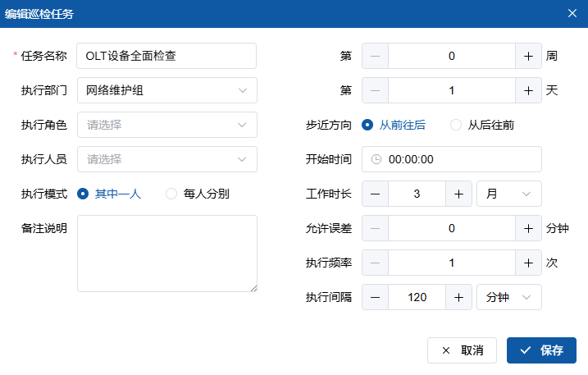The width and height of the screenshot is (588, 375).
Task: Increase work duration with plus button
Action: (x=458, y=194)
